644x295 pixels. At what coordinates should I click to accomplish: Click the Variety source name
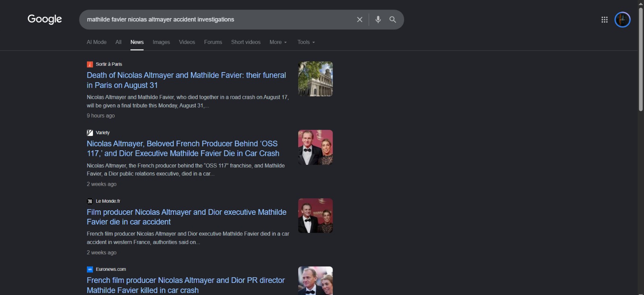103,133
